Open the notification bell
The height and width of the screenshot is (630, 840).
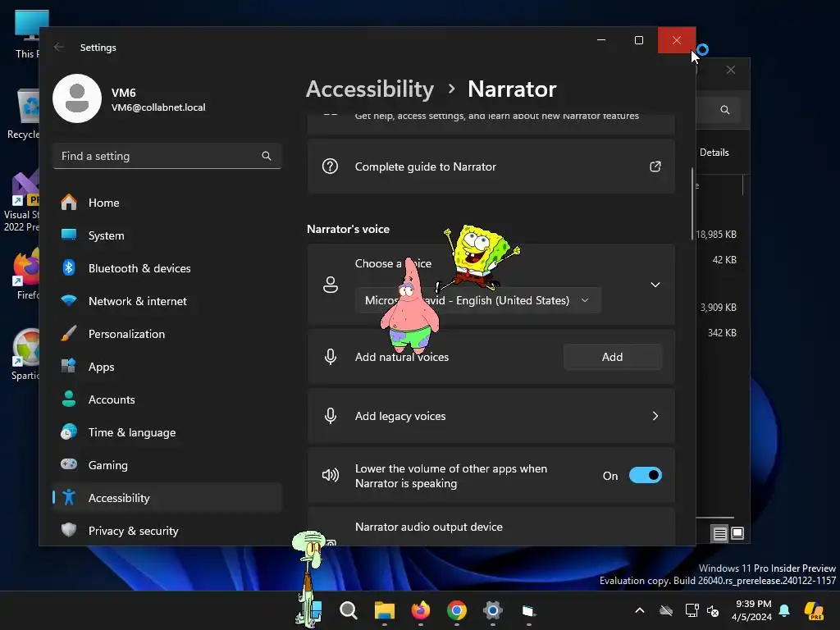pyautogui.click(x=784, y=610)
